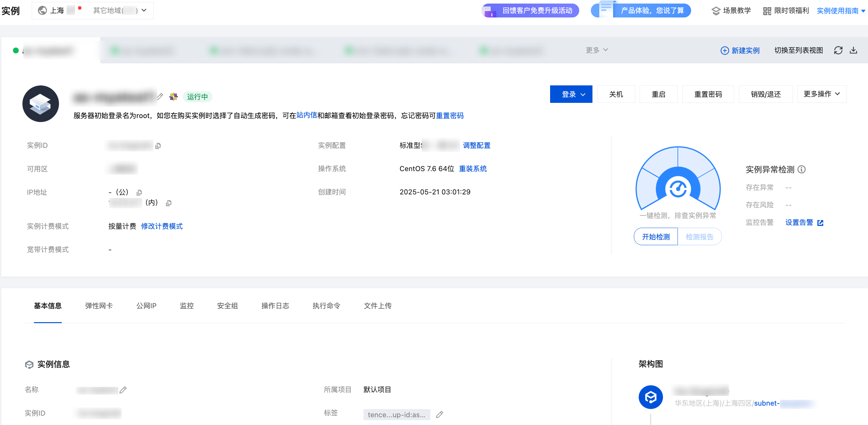Open 新建实例 to create instance
The image size is (868, 425).
(x=740, y=50)
